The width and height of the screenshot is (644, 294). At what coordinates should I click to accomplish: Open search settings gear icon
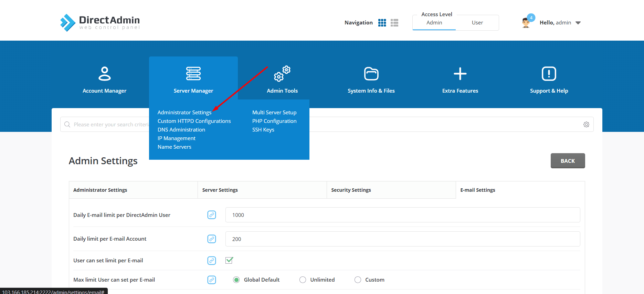point(586,125)
